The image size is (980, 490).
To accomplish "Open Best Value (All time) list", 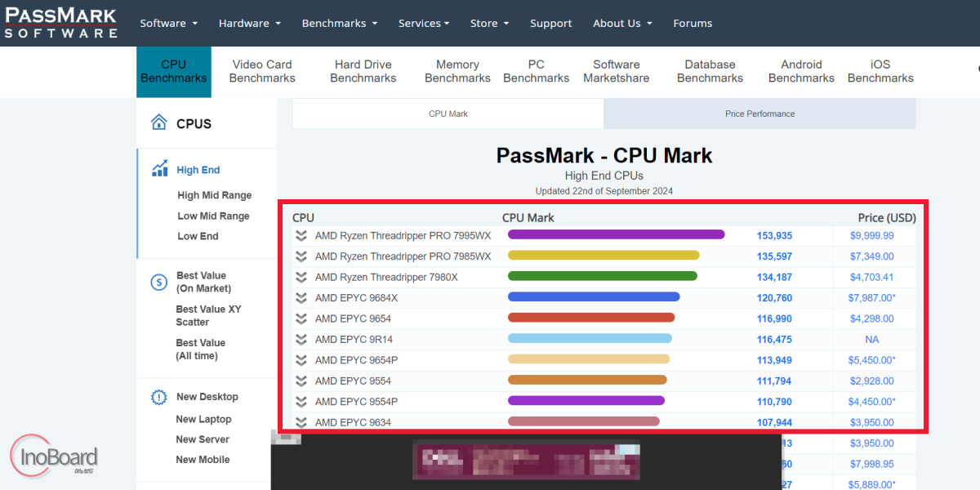I will tap(201, 350).
